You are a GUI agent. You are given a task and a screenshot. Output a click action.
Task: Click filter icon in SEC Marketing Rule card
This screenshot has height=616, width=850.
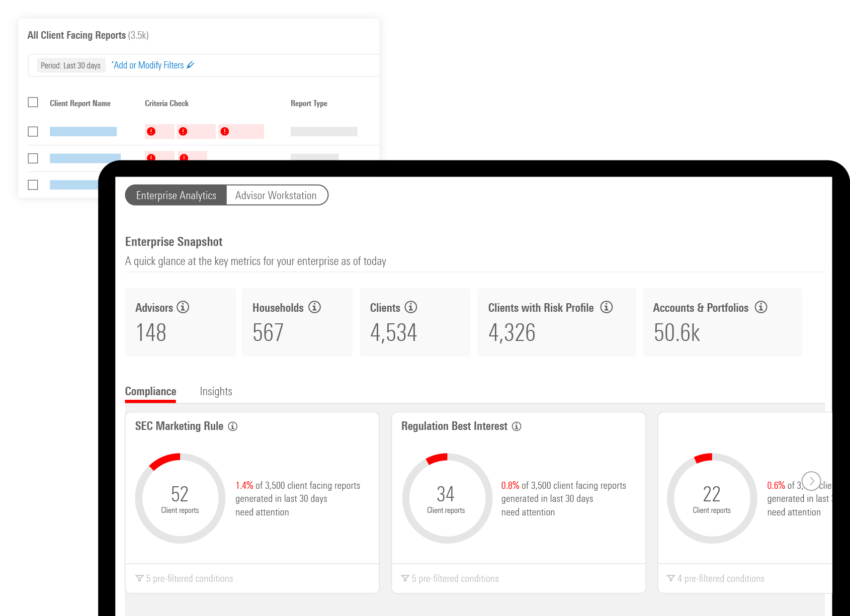(x=139, y=578)
